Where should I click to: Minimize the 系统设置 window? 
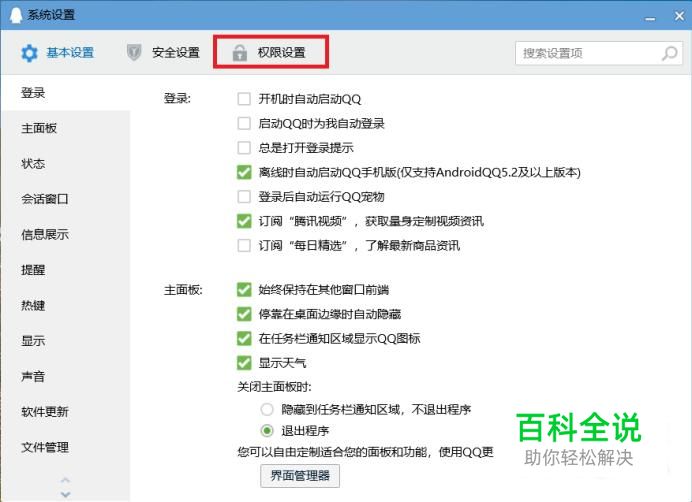coord(650,18)
